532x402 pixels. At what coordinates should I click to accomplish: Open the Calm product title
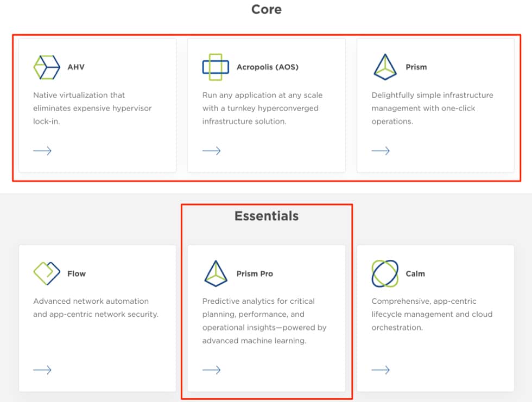[415, 273]
